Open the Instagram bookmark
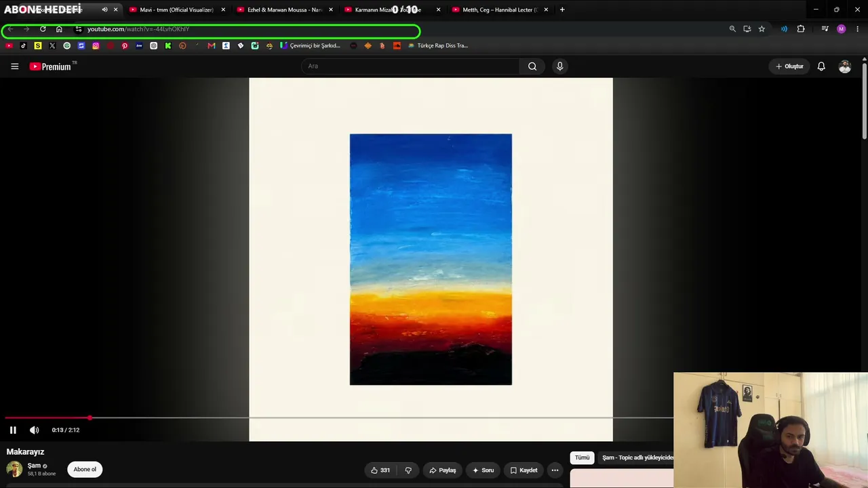This screenshot has height=488, width=868. coord(96,45)
